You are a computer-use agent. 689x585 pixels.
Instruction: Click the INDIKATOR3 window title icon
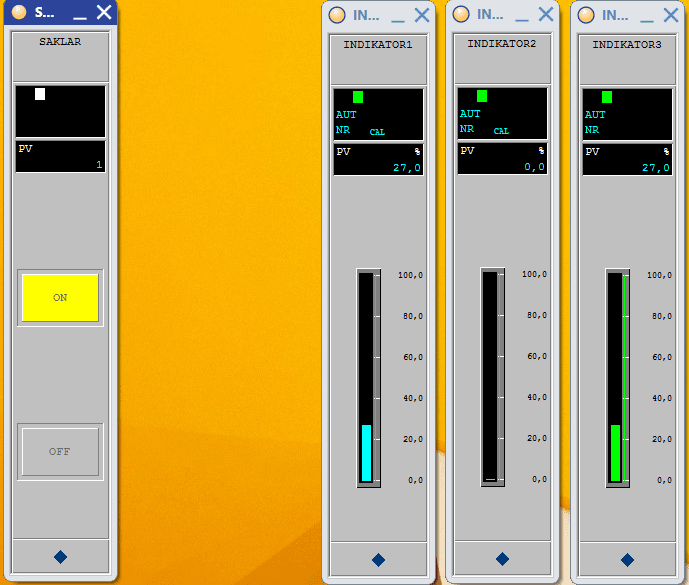coord(586,15)
